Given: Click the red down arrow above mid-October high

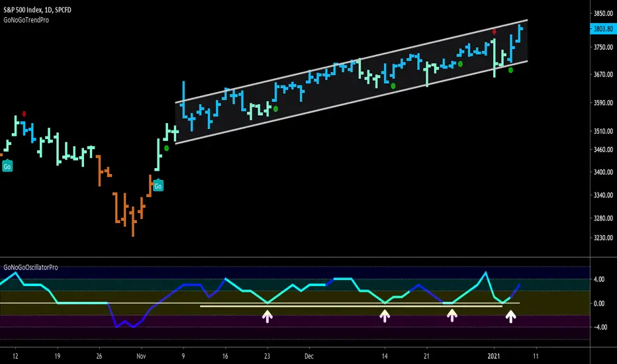Looking at the screenshot, I should click(24, 114).
